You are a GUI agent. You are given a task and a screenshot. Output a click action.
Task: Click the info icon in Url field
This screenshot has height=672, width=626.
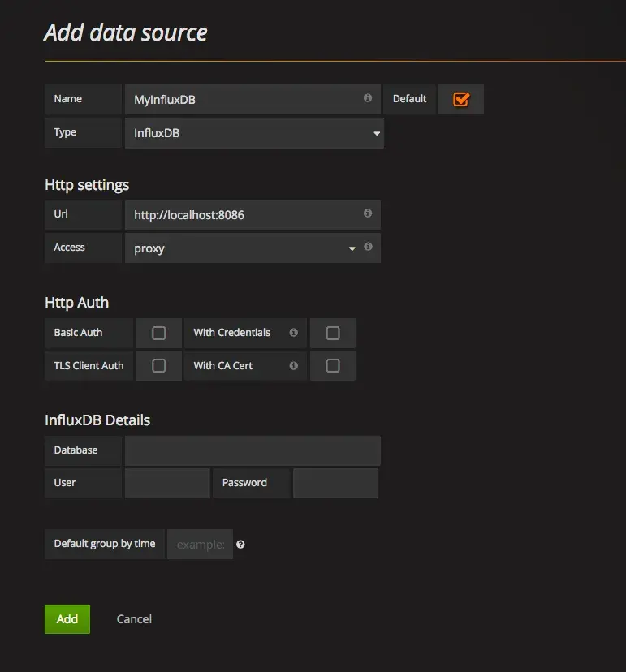tap(368, 213)
